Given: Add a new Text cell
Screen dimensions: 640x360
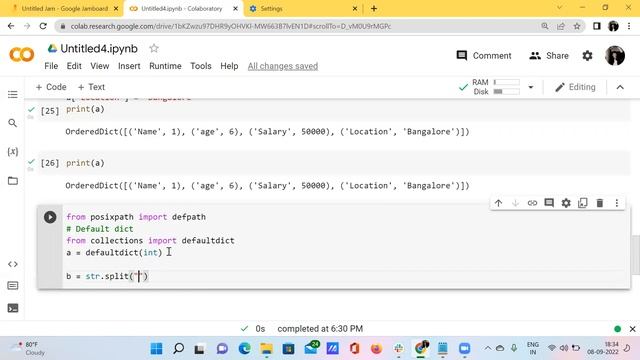Looking at the screenshot, I should click(x=91, y=87).
